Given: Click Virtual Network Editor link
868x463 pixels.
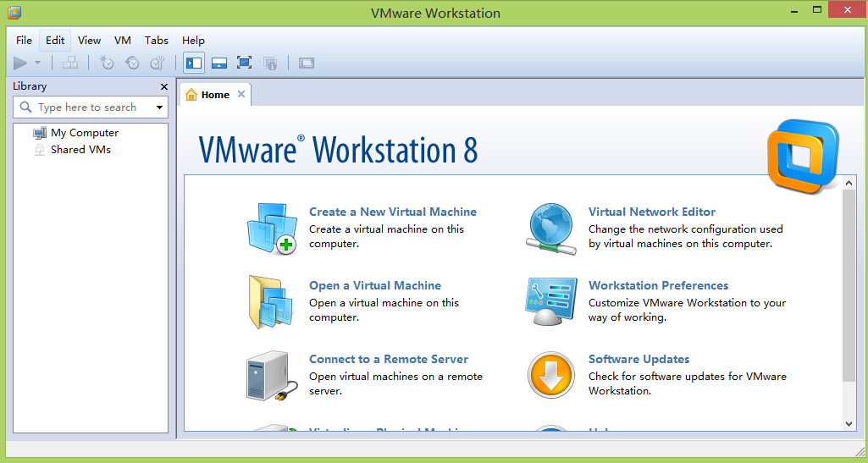Looking at the screenshot, I should click(651, 212).
